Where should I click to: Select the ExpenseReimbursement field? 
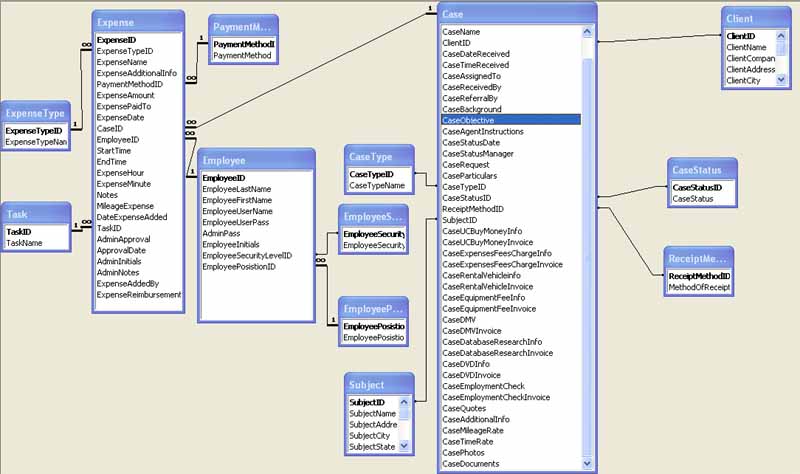pyautogui.click(x=139, y=295)
